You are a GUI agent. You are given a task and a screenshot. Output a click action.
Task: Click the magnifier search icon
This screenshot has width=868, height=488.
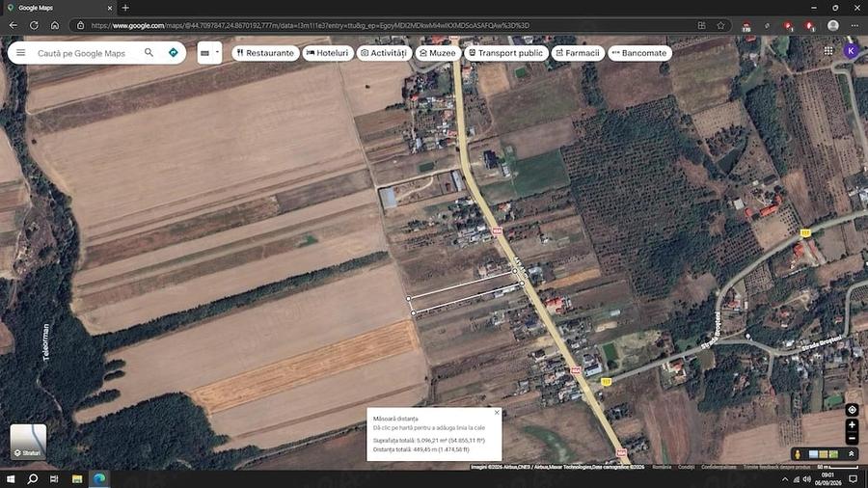coord(149,52)
